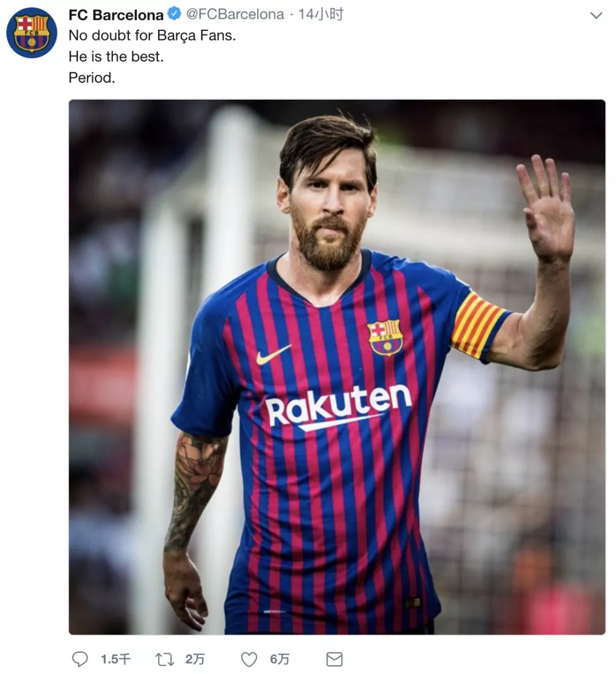
Task: Expand the tweet options chevron menu
Action: 596,15
